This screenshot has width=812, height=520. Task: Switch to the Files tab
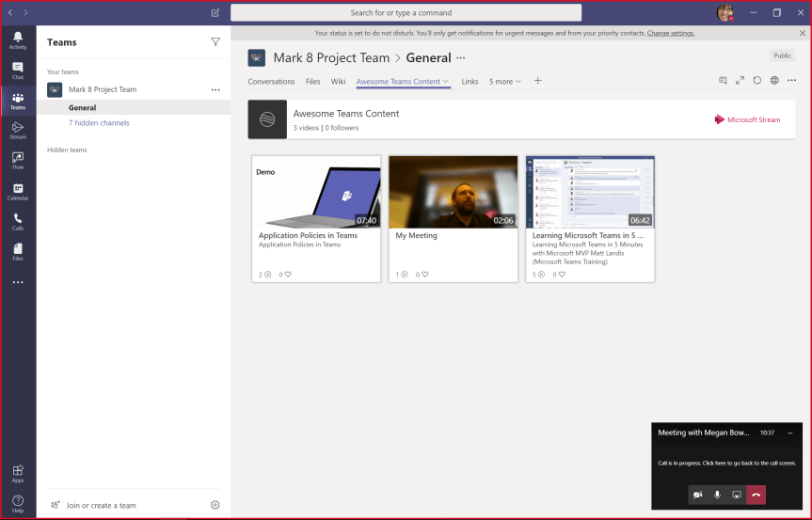click(312, 82)
